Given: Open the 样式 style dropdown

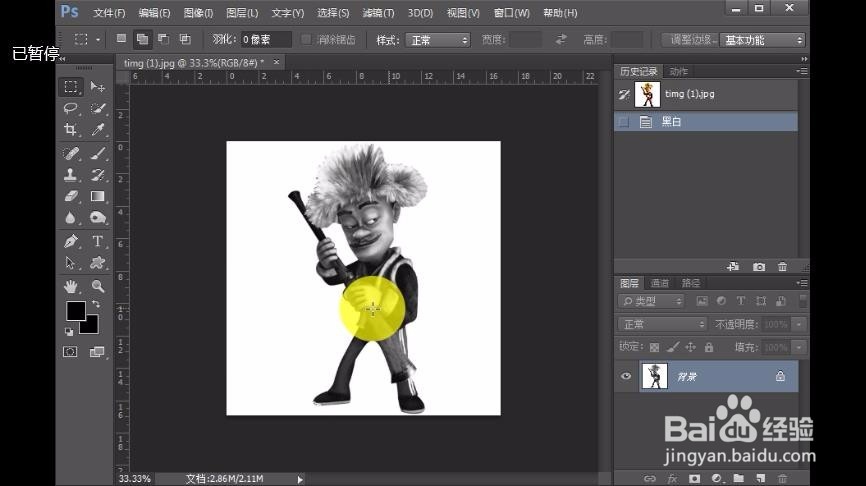Looking at the screenshot, I should click(x=437, y=40).
